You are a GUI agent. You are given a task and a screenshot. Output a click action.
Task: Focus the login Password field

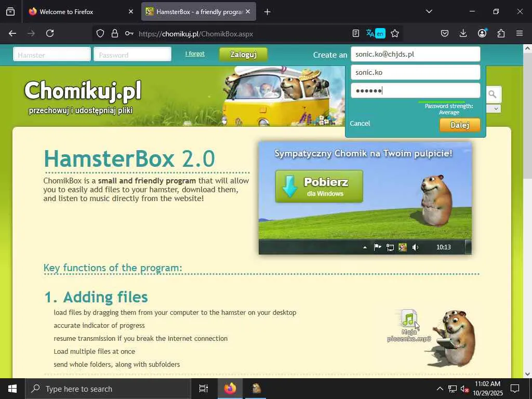pos(132,55)
